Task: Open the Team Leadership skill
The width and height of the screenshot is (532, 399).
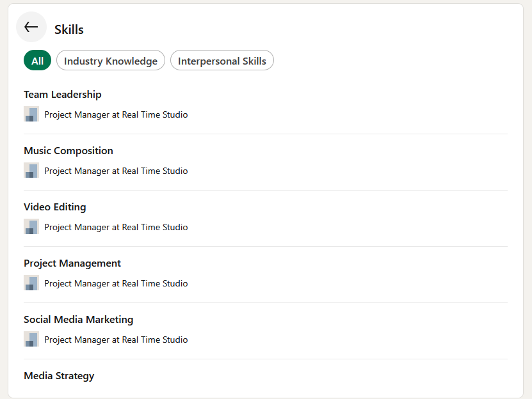Action: [x=63, y=94]
